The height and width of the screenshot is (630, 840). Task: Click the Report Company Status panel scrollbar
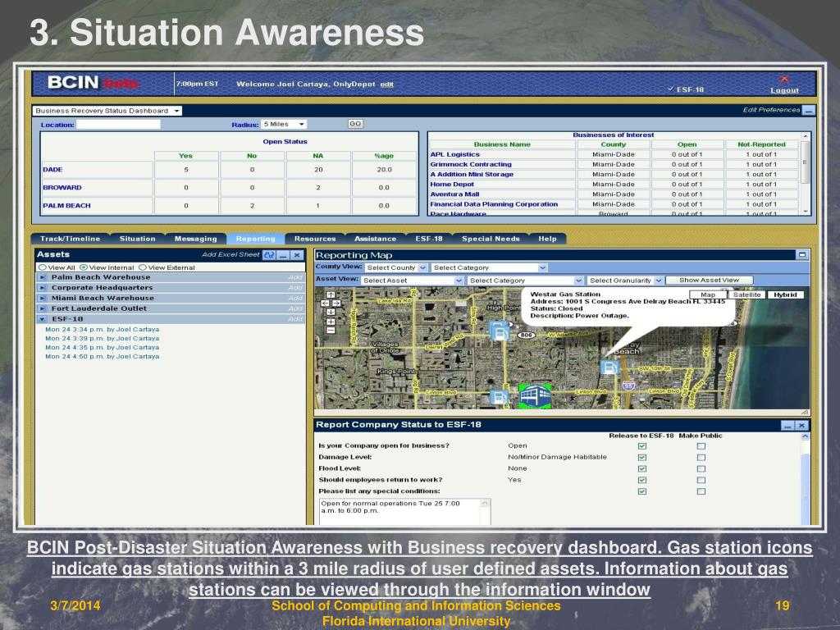[805, 478]
